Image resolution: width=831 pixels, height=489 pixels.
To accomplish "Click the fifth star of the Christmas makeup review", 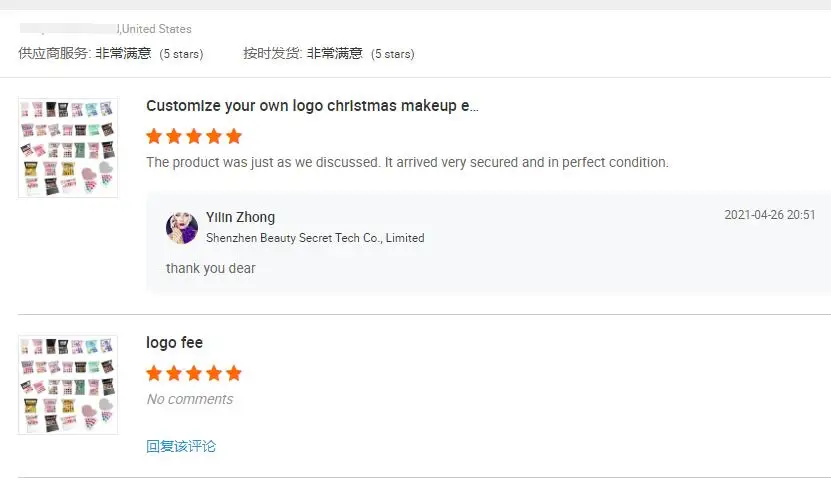I will pos(234,136).
